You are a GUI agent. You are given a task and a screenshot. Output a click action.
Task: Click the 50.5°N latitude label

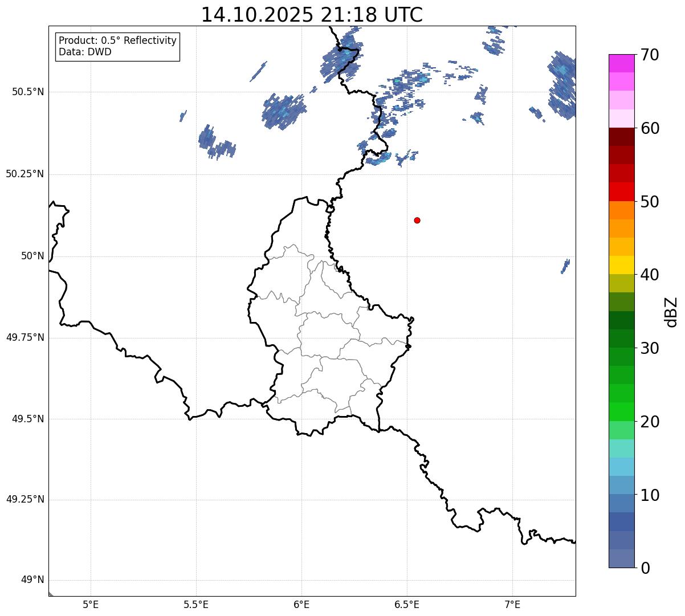pyautogui.click(x=28, y=92)
